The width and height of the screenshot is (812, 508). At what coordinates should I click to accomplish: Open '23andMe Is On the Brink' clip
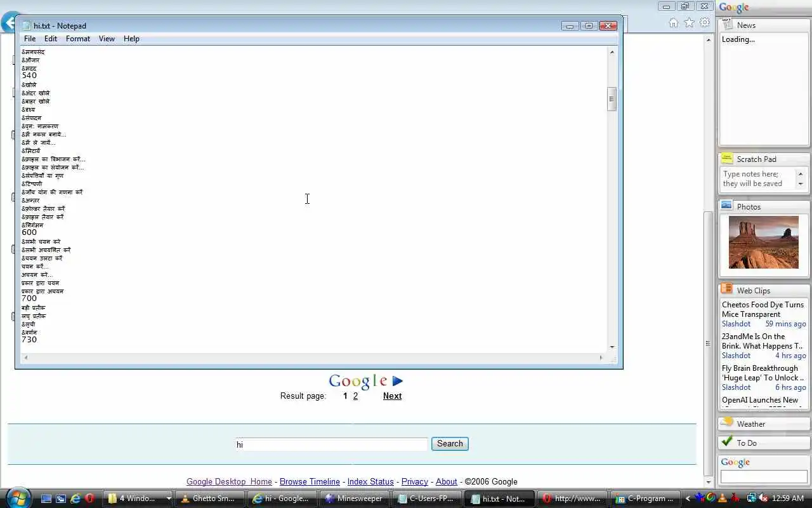pos(762,341)
